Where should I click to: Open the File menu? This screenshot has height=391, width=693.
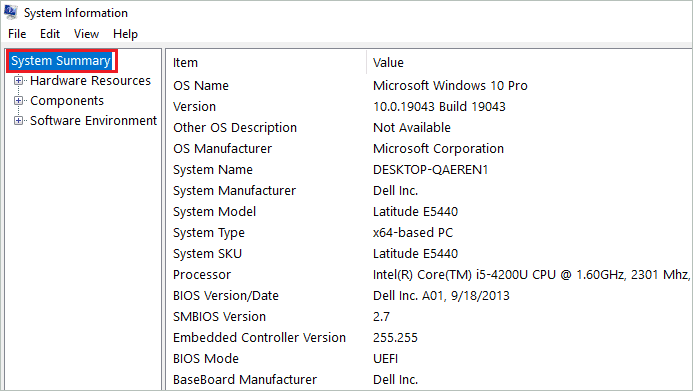[x=17, y=34]
